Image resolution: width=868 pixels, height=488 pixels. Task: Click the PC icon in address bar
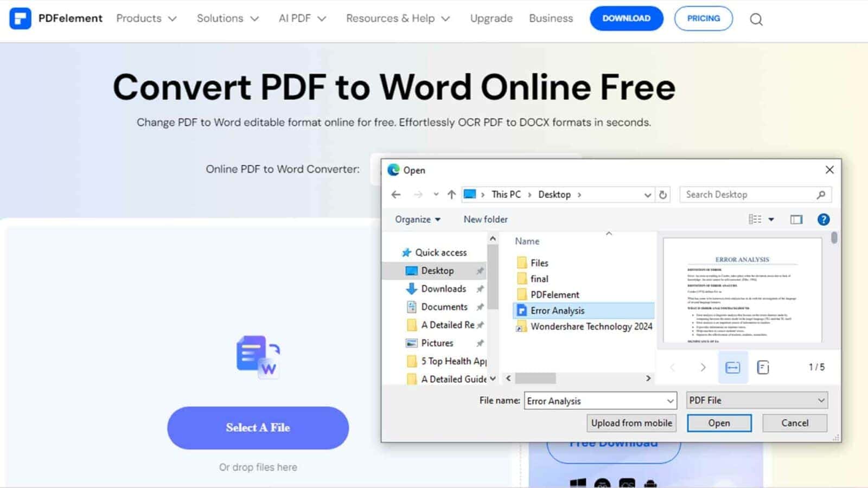tap(470, 194)
